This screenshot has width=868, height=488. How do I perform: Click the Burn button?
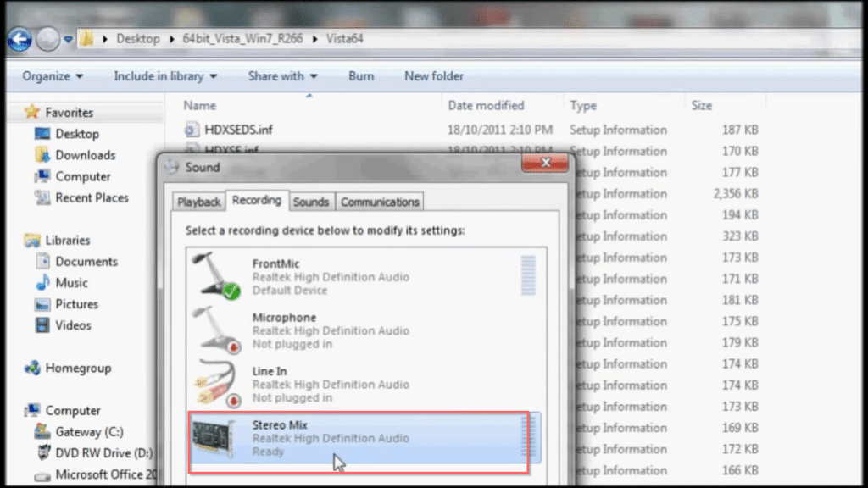coord(361,76)
